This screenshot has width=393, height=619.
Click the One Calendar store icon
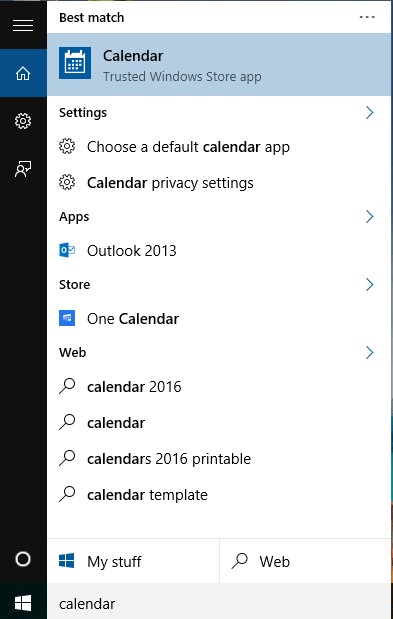pos(67,318)
